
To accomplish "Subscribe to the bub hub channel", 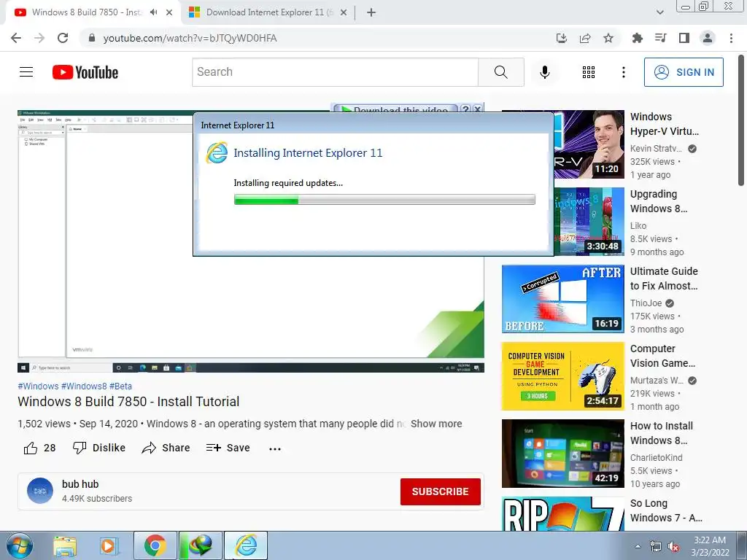I will coord(440,491).
